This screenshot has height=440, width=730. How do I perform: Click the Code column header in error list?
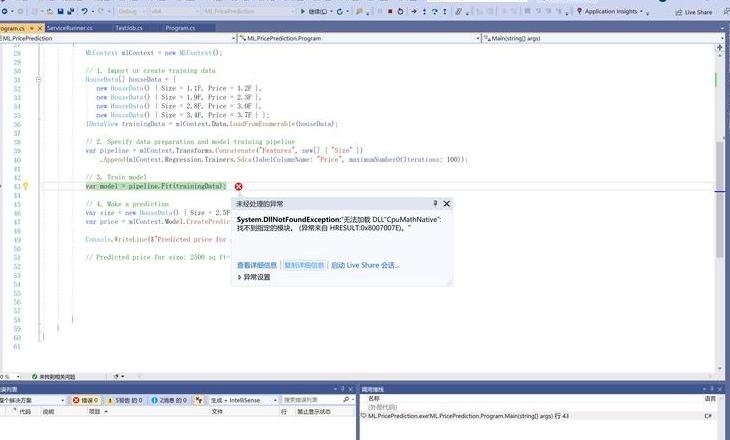[25, 412]
